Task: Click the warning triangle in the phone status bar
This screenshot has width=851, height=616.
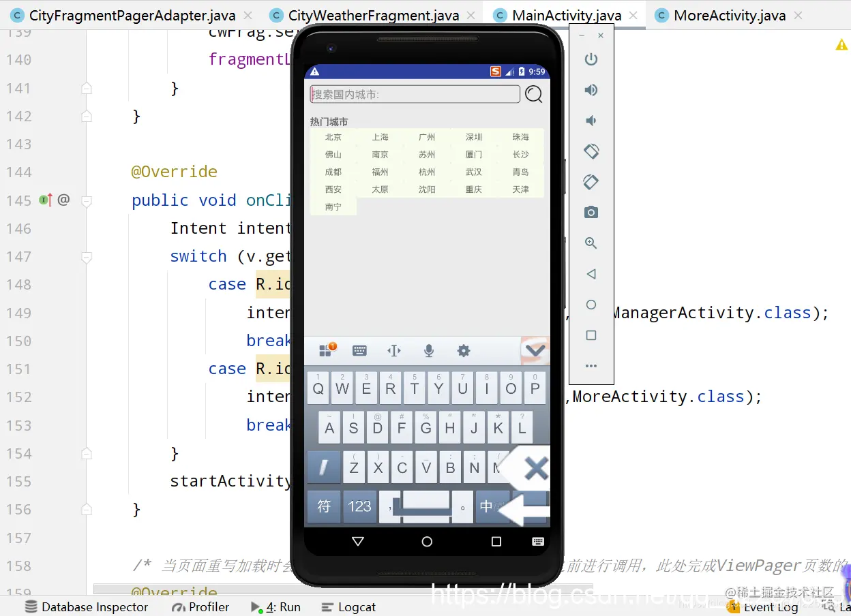Action: 314,72
